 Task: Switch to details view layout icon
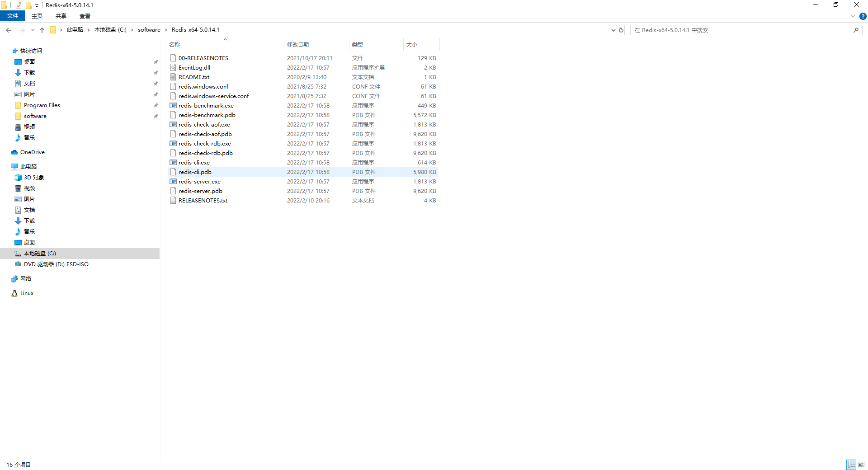[851, 465]
